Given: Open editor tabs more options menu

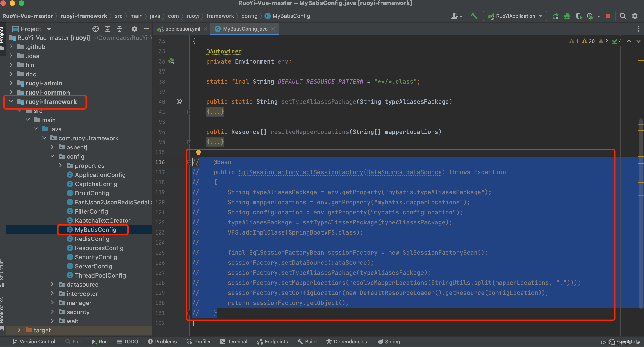Looking at the screenshot, I should pos(638,29).
